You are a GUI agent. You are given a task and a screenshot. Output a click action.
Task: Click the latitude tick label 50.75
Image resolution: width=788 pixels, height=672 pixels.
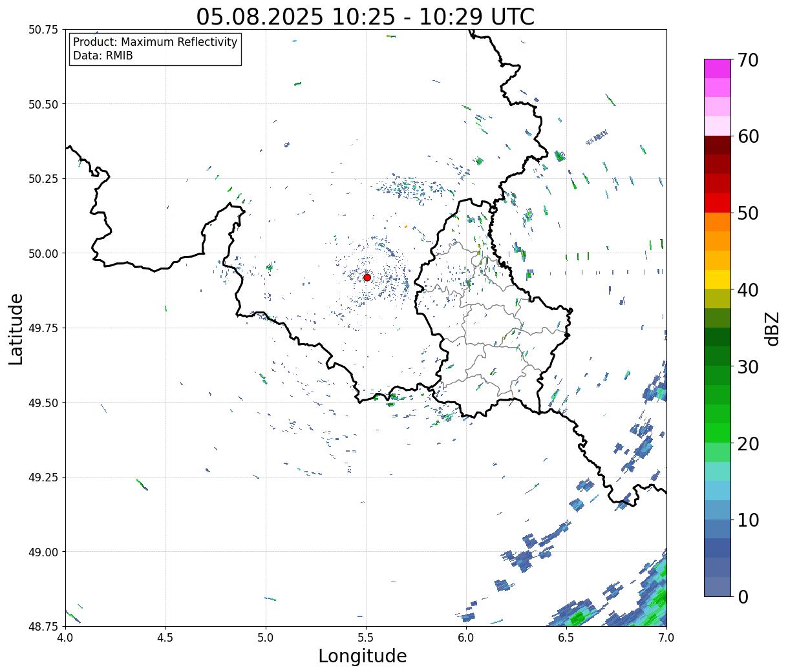tap(43, 30)
